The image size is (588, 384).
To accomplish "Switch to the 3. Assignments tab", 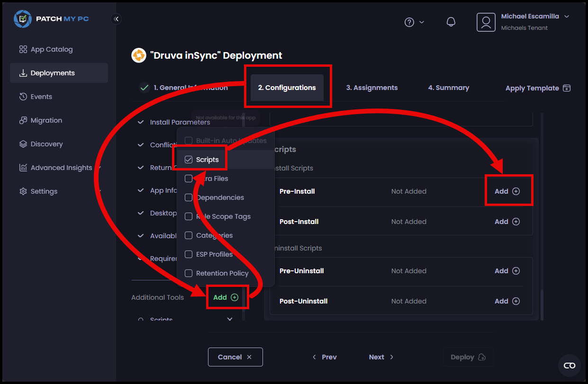I will click(x=372, y=88).
